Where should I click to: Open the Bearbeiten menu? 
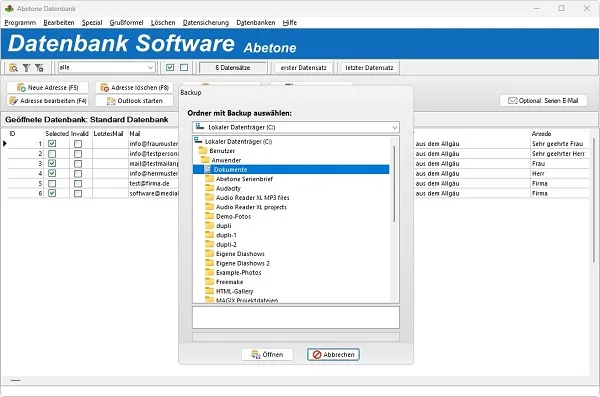pos(59,23)
